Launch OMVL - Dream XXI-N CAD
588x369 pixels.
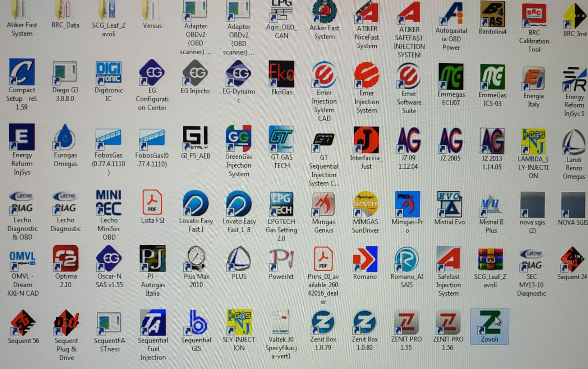(22, 274)
